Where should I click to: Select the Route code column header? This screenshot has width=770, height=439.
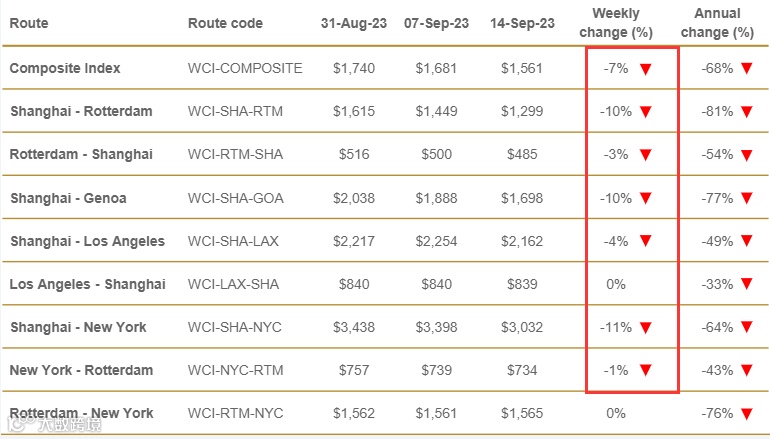tap(225, 23)
